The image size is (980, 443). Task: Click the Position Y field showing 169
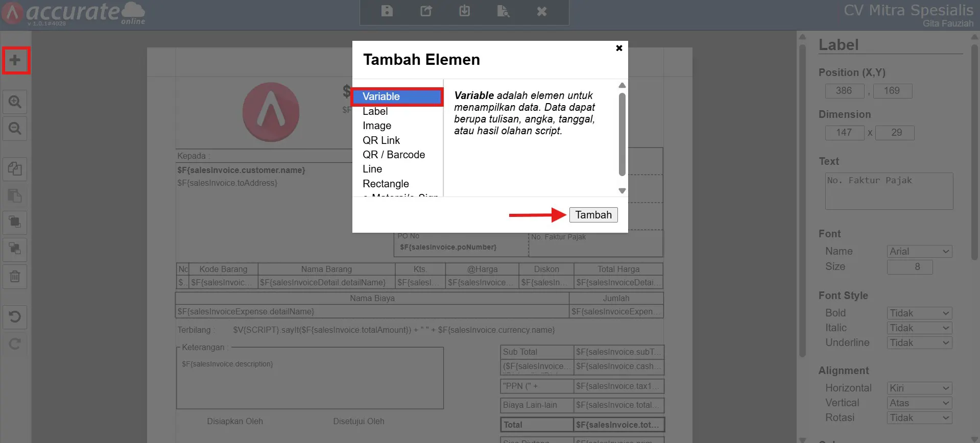click(x=893, y=91)
